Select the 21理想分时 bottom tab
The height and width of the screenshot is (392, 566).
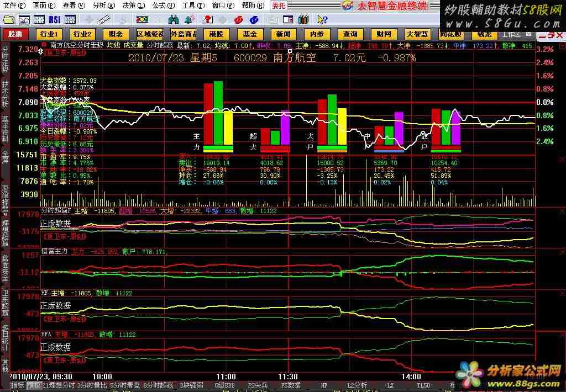coord(59,385)
